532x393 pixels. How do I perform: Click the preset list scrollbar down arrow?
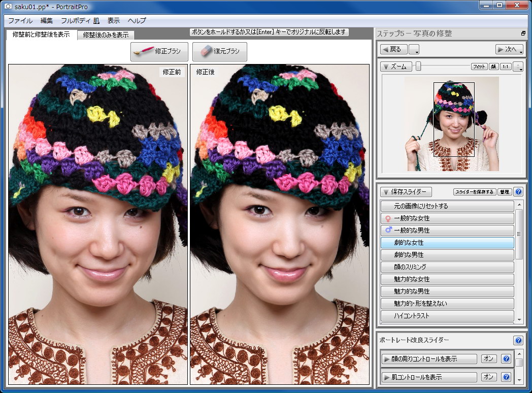[519, 319]
